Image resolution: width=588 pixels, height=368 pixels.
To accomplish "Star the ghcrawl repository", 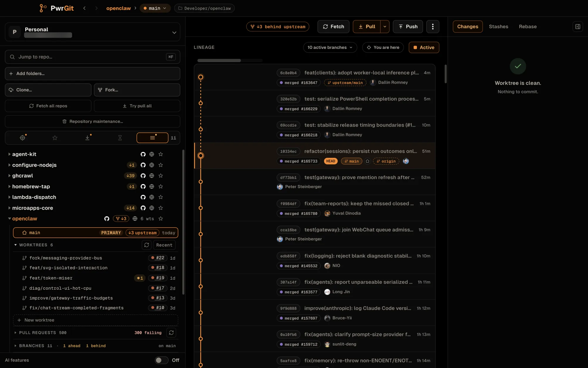I will pyautogui.click(x=161, y=176).
